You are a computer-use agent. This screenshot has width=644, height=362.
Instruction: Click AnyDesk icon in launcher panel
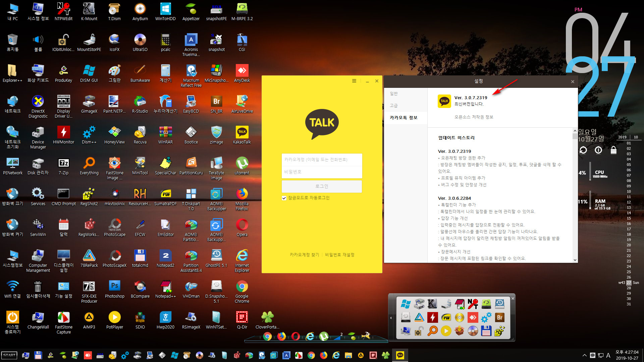point(473,317)
